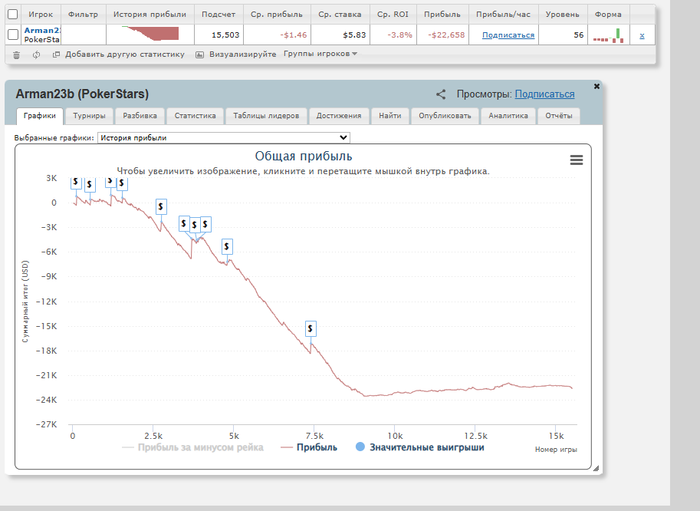Screen dimensions: 700x511
Task: Toggle the Прибыль legend series
Action: pos(309,447)
